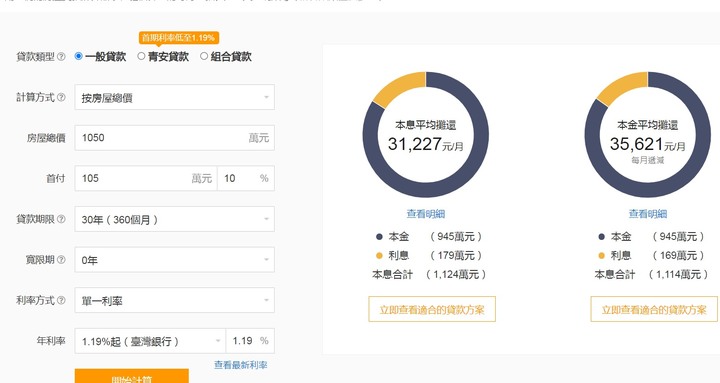720x383 pixels.
Task: Click help icon next to 利率方式
Action: [61, 300]
